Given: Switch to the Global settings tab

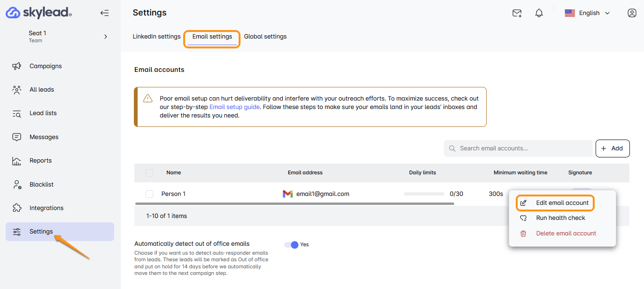Looking at the screenshot, I should click(x=265, y=37).
